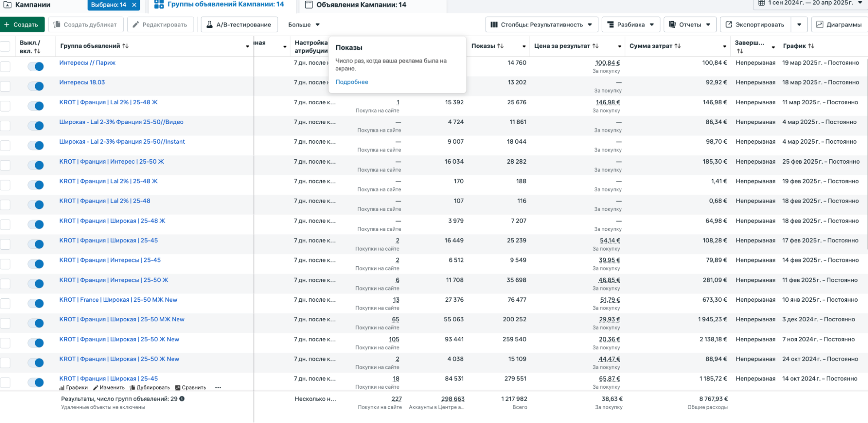Click info icon next to results count 29

point(182,399)
